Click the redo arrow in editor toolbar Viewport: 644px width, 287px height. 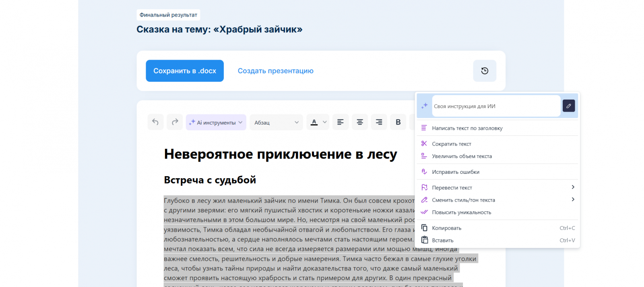175,122
